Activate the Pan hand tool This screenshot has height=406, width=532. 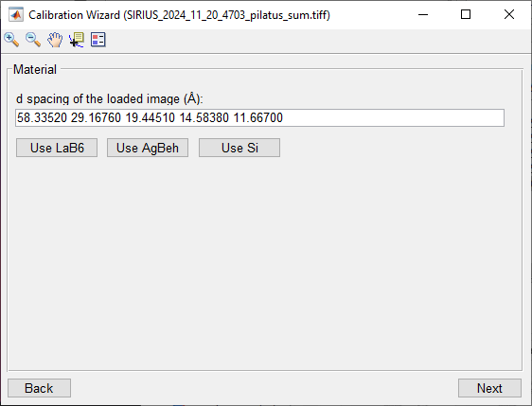click(x=55, y=40)
